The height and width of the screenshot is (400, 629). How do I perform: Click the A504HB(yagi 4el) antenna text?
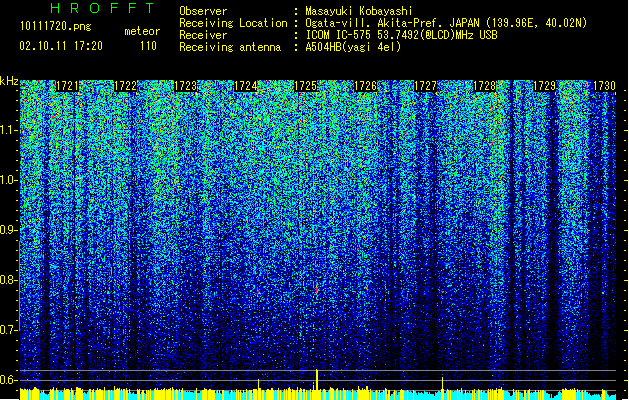click(353, 47)
